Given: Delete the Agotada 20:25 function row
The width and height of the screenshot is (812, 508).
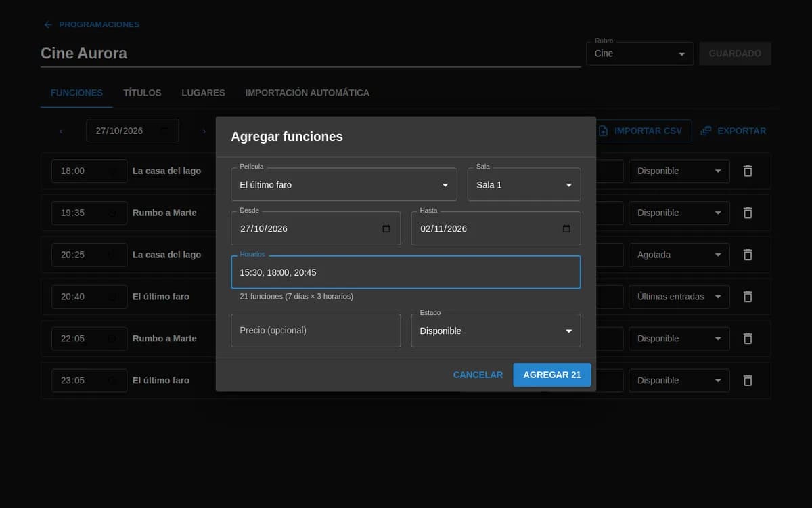Looking at the screenshot, I should click(x=748, y=255).
